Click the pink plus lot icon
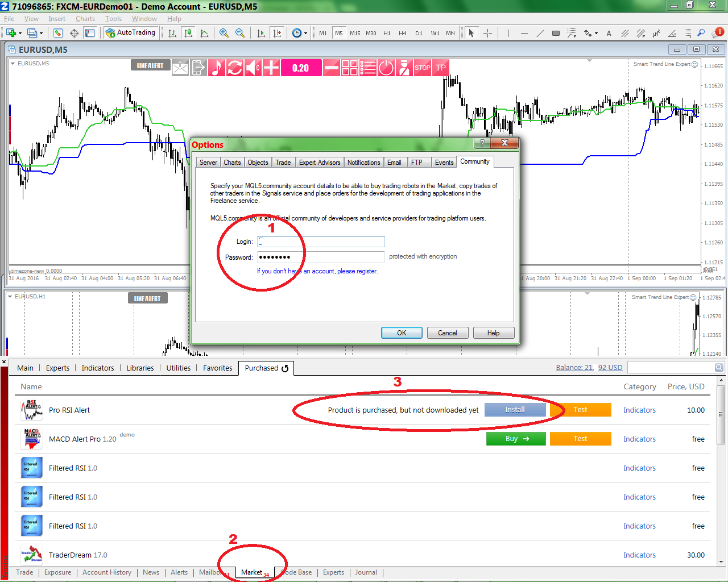The height and width of the screenshot is (582, 728). point(271,68)
